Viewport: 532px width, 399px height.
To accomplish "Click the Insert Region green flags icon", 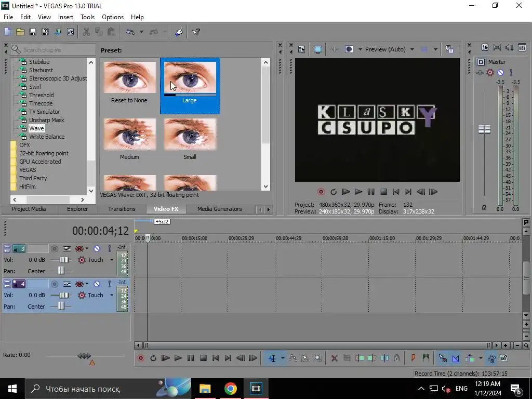I will tap(426, 358).
